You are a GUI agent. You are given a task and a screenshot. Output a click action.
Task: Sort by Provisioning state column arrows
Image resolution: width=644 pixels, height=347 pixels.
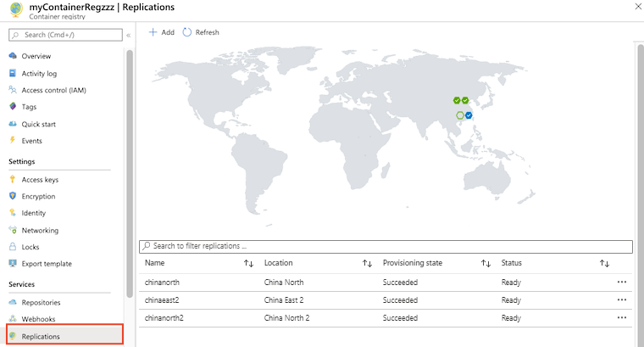click(x=486, y=264)
